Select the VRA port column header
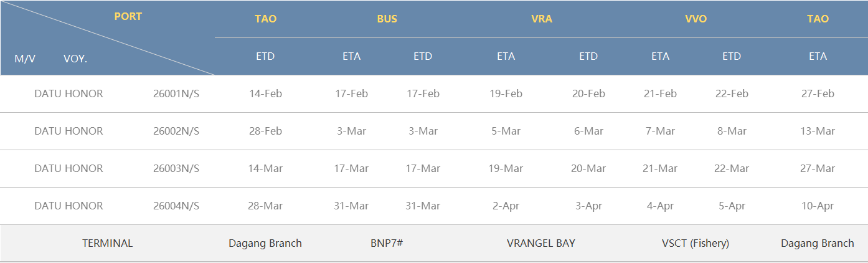 [541, 19]
